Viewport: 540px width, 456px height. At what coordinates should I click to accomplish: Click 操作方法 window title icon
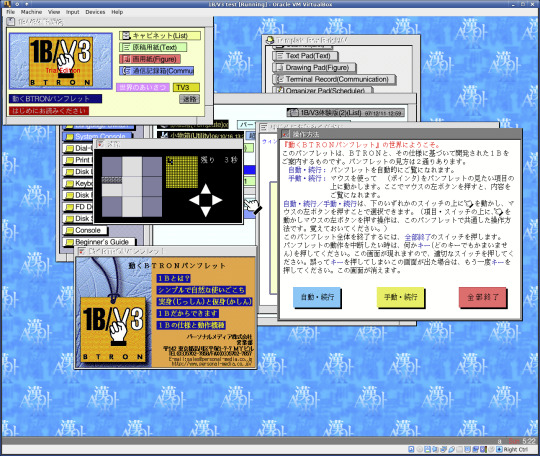click(x=286, y=134)
